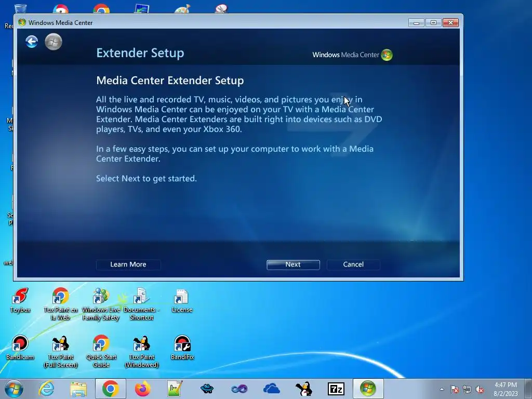Open the Learn More information
The width and height of the screenshot is (532, 399).
coord(128,264)
